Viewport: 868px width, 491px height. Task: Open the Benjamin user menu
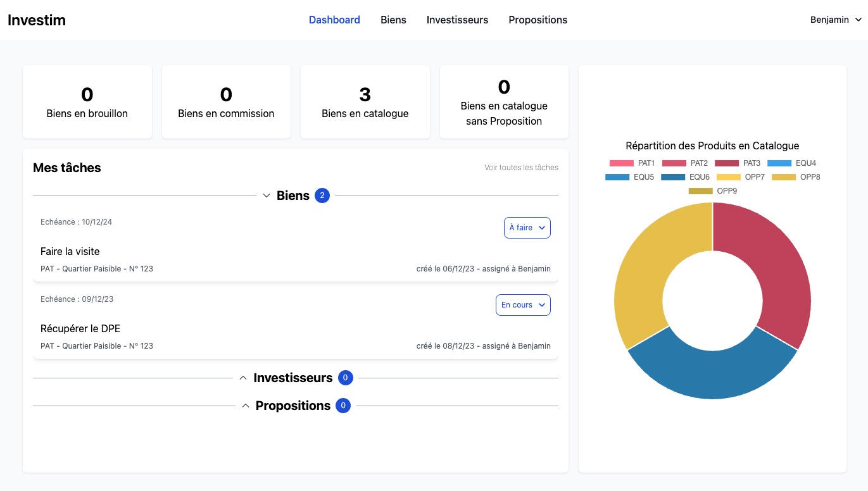click(x=836, y=20)
